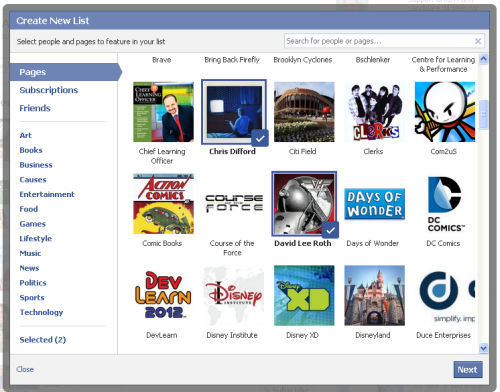
Task: Uncheck the checkmark on David Lee Roth
Action: coord(330,230)
